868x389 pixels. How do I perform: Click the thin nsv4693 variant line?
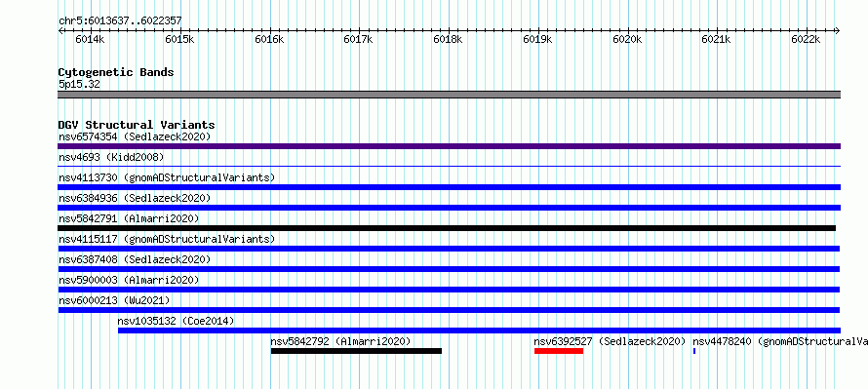pos(449,166)
